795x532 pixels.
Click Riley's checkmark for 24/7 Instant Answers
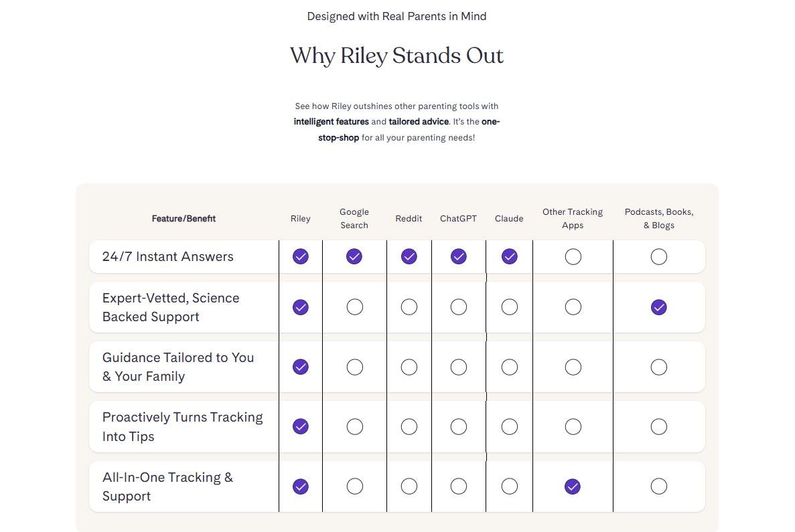coord(301,256)
